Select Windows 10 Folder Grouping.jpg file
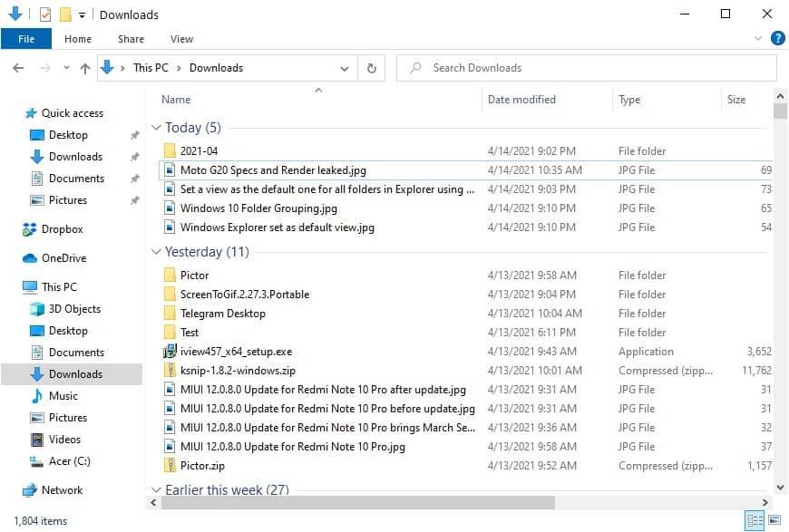 click(x=258, y=208)
